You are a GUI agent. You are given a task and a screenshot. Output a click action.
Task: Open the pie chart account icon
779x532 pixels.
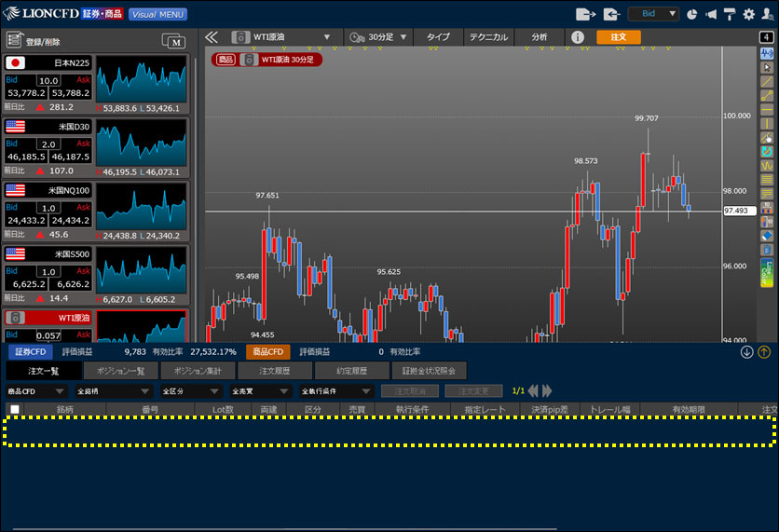[x=692, y=14]
